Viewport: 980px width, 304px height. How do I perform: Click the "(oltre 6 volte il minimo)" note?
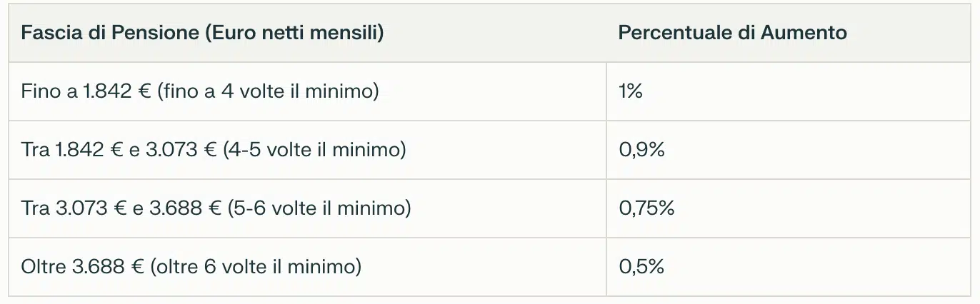(x=256, y=267)
